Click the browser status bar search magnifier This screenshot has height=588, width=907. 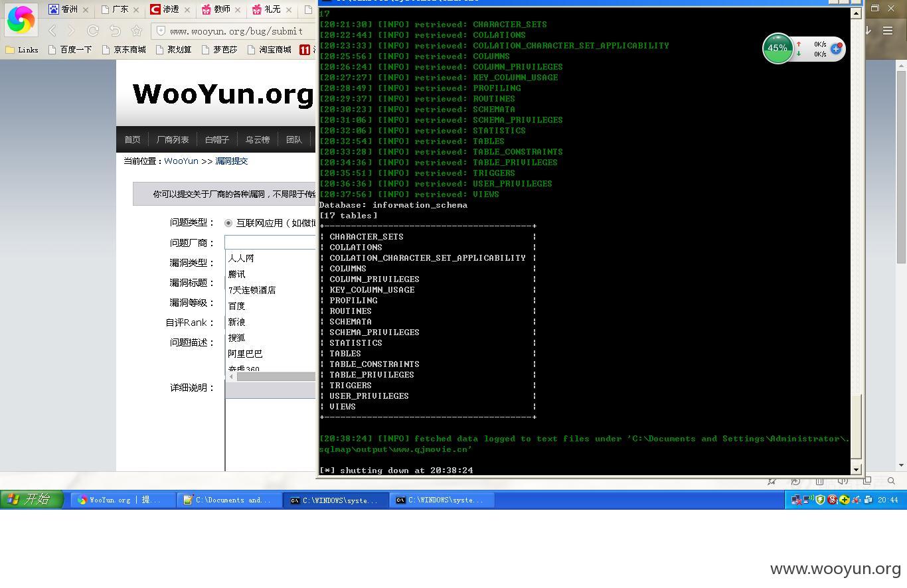pyautogui.click(x=892, y=481)
